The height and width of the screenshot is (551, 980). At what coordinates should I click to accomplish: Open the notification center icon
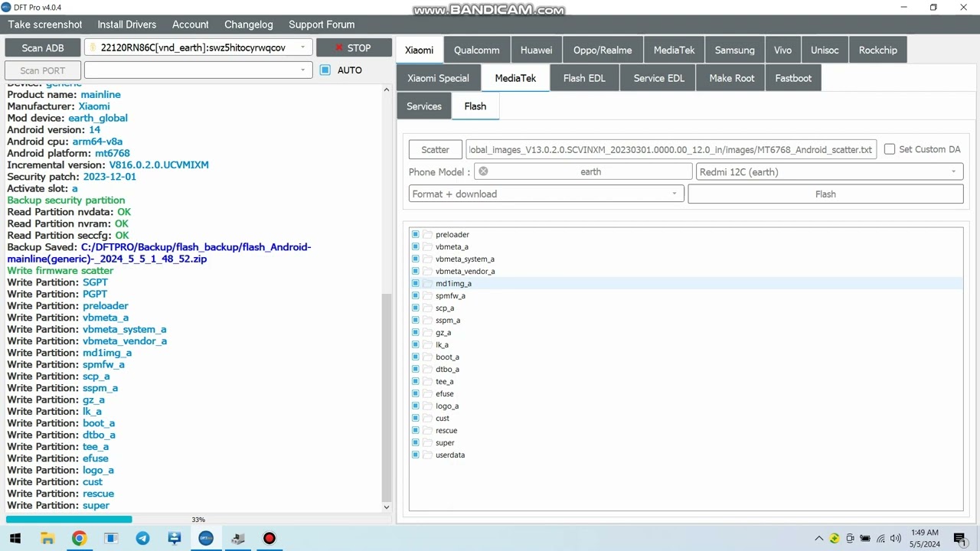point(960,538)
